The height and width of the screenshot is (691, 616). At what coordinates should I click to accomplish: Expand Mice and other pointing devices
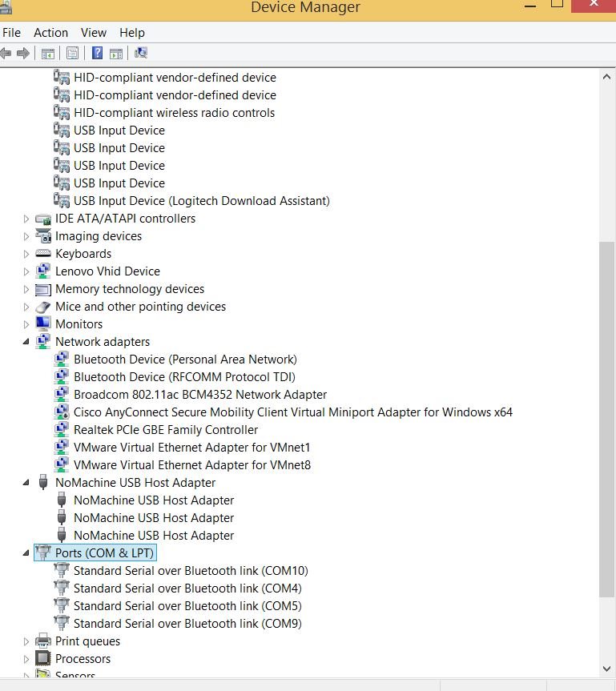point(26,307)
